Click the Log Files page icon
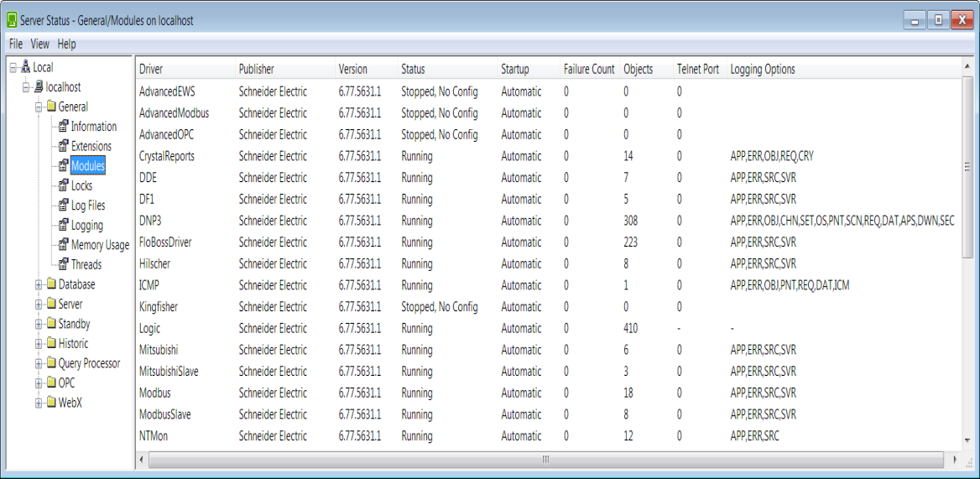This screenshot has height=479, width=980. [x=63, y=206]
